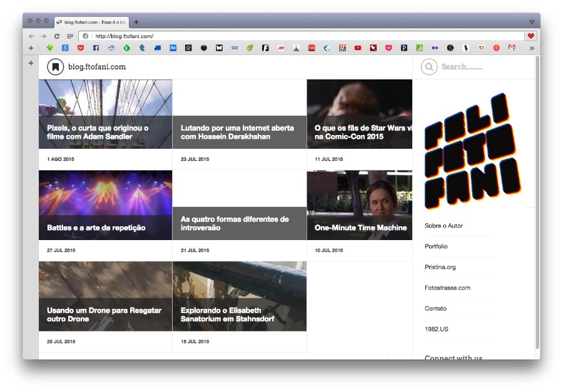Open a new tab with the plus button
The height and width of the screenshot is (392, 563).
[x=136, y=22]
